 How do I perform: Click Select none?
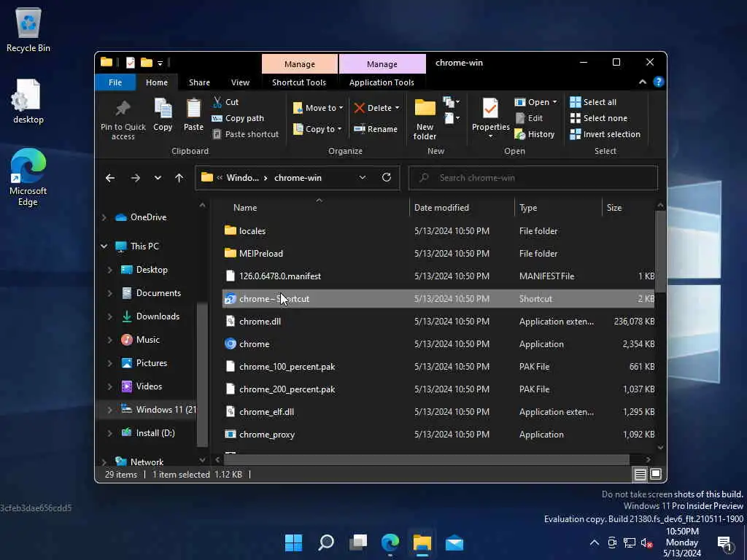pos(599,118)
